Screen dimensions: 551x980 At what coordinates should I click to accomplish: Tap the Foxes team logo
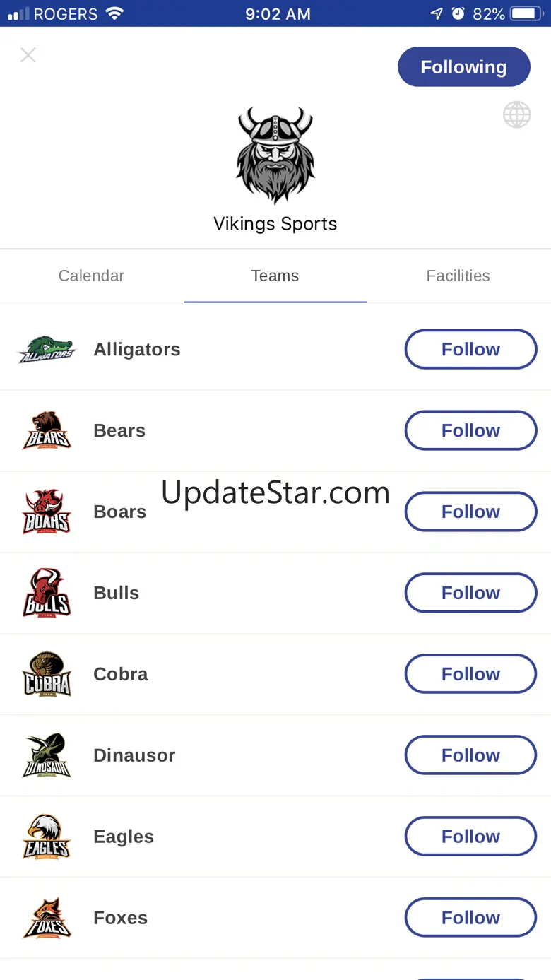click(x=47, y=918)
